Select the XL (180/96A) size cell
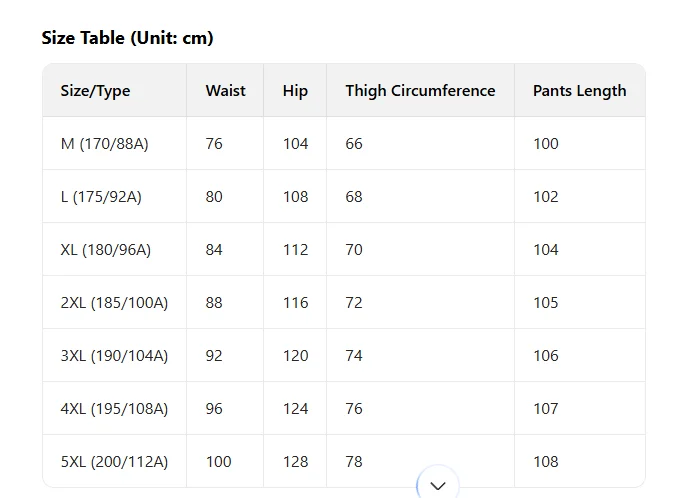687x498 pixels. point(105,250)
